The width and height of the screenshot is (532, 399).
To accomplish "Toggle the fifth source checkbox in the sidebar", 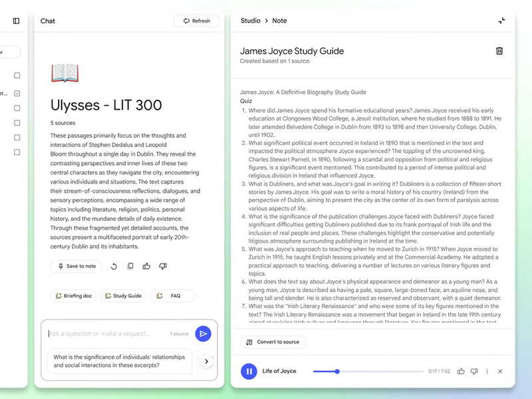I will [17, 138].
